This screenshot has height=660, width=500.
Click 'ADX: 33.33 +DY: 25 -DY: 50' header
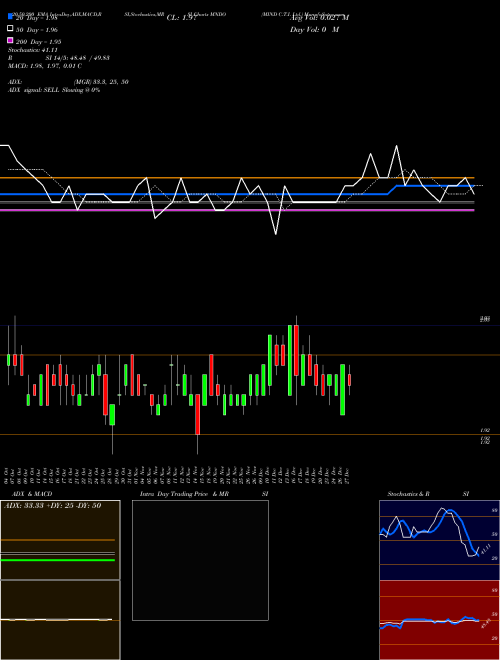click(53, 505)
